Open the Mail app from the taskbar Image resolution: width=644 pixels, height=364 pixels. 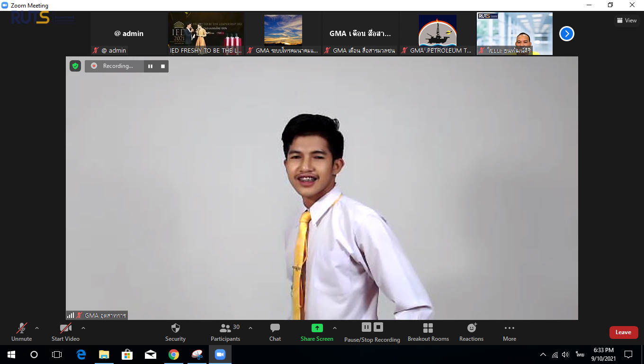151,355
